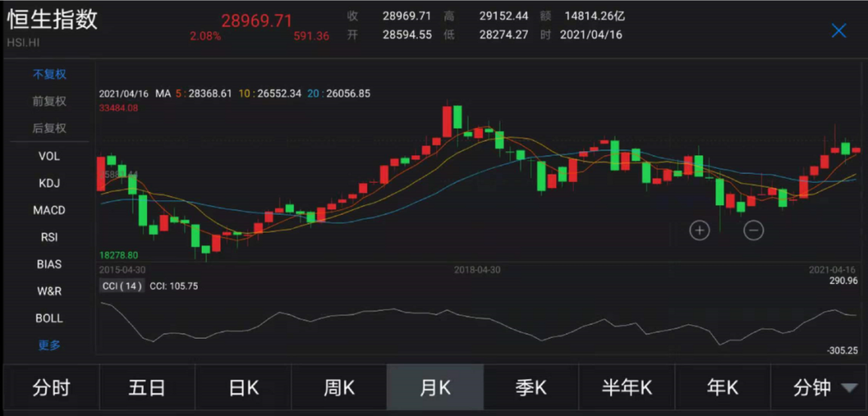The image size is (868, 416).
Task: Tap the 2.08% change value
Action: click(x=206, y=36)
